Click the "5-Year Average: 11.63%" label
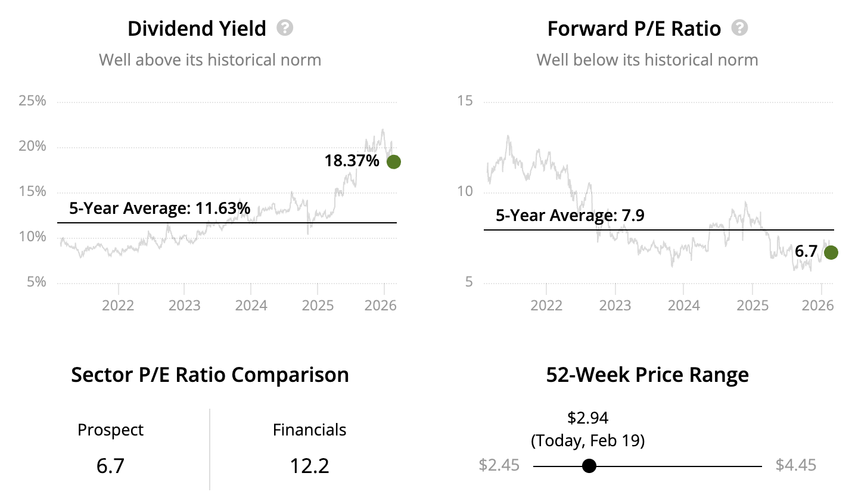This screenshot has height=504, width=852. click(x=160, y=209)
